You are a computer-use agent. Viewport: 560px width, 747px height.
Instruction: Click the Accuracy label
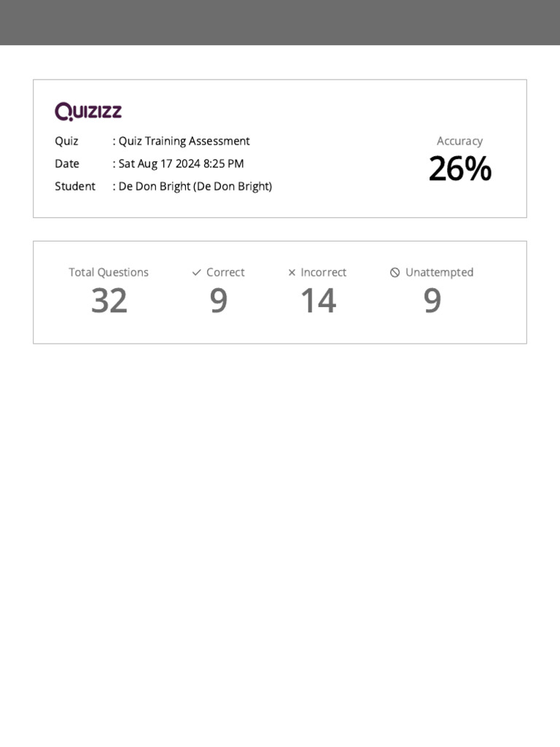click(x=459, y=141)
